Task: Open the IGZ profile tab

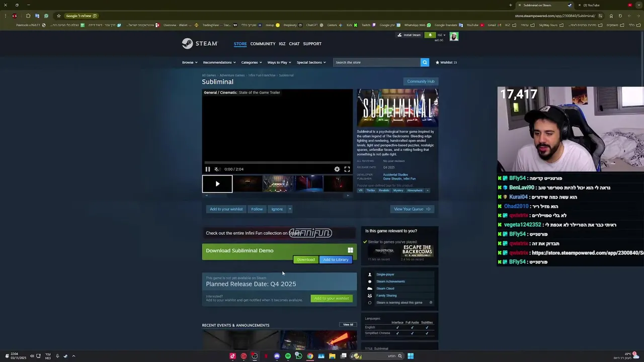Action: point(282,44)
